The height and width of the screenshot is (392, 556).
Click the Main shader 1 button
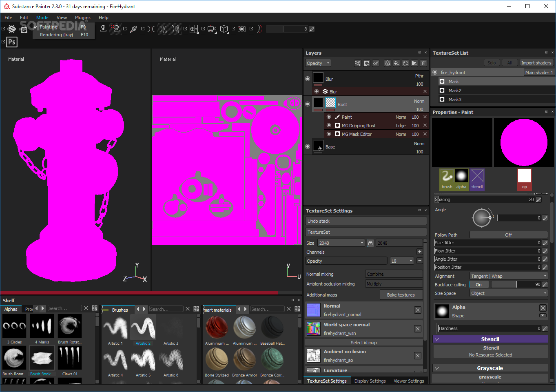(x=539, y=73)
